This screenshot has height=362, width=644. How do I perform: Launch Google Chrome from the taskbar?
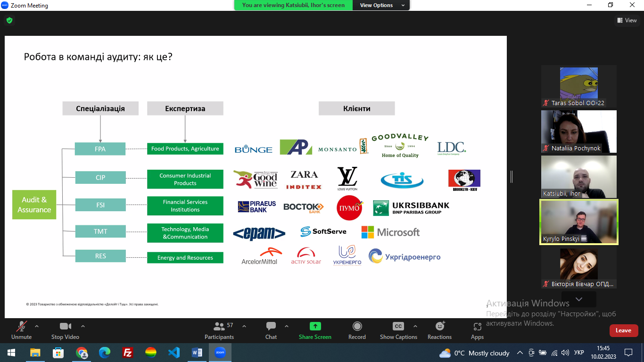coord(82,353)
